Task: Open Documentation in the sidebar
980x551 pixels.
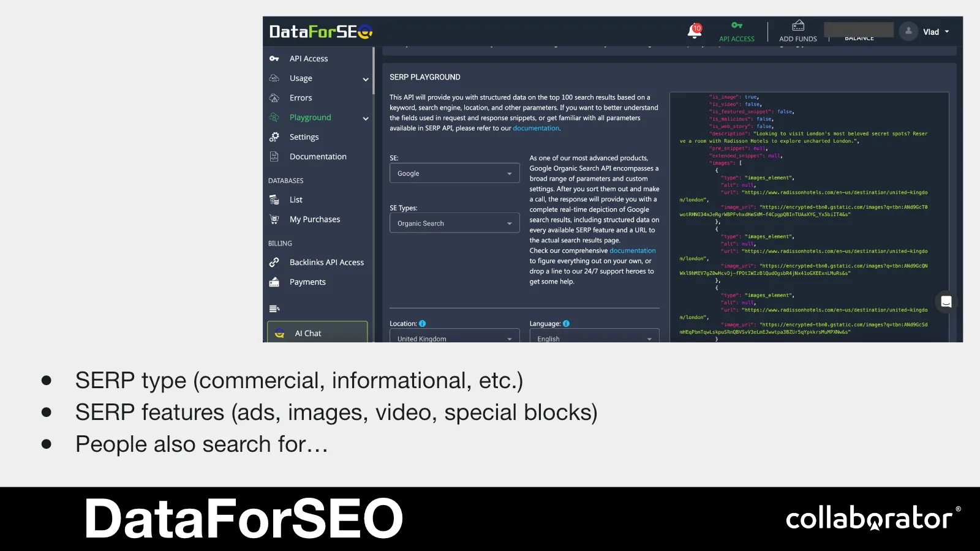Action: pyautogui.click(x=318, y=157)
